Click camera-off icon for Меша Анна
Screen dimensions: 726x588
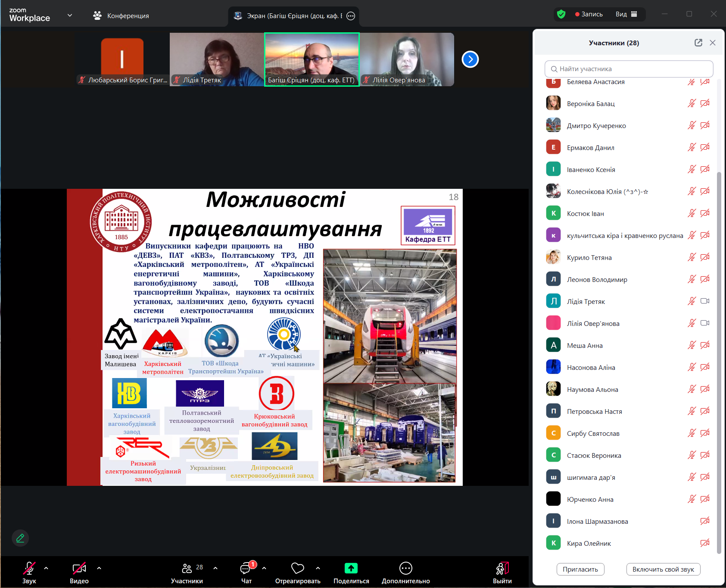click(x=705, y=345)
